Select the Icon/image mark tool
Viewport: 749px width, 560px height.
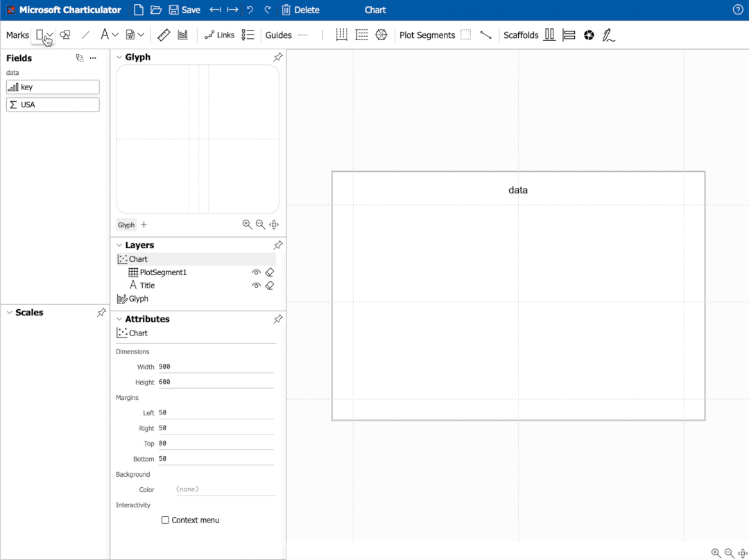[130, 35]
